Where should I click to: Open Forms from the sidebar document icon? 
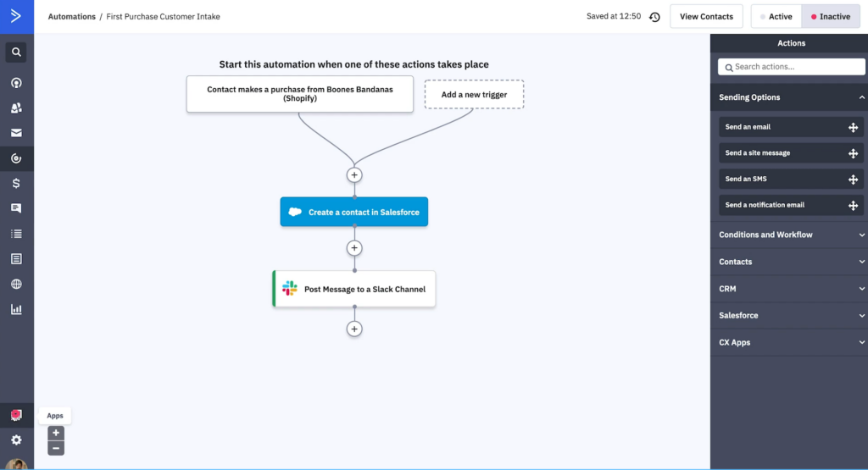click(x=16, y=259)
